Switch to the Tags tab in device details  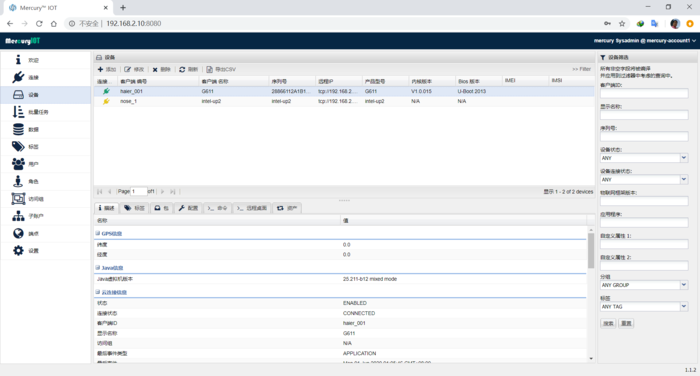pos(134,208)
